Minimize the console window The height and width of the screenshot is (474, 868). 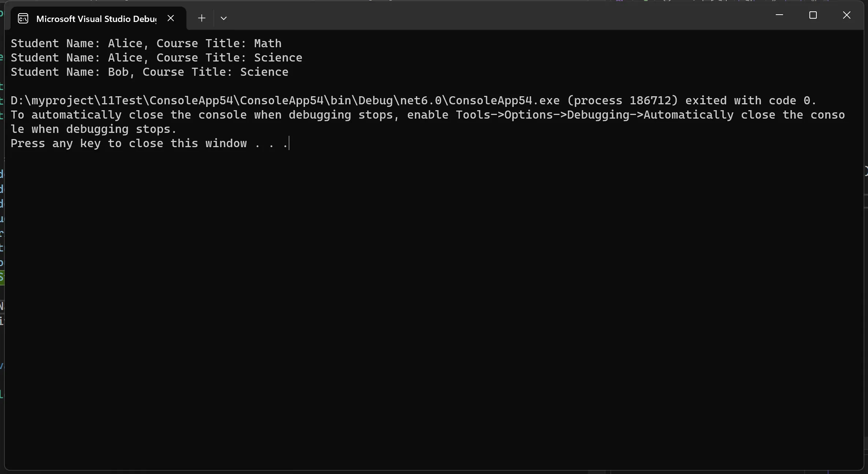(x=779, y=15)
